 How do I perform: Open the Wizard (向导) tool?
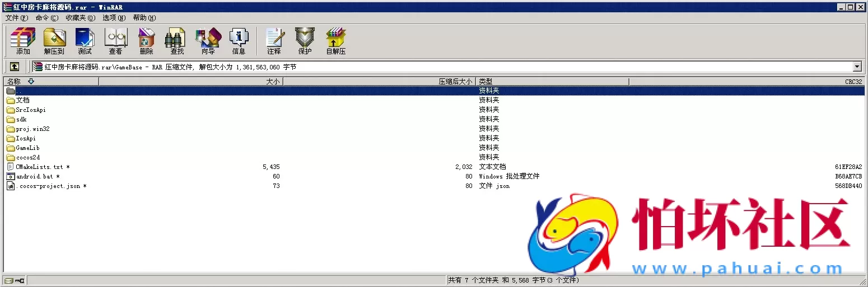point(208,41)
